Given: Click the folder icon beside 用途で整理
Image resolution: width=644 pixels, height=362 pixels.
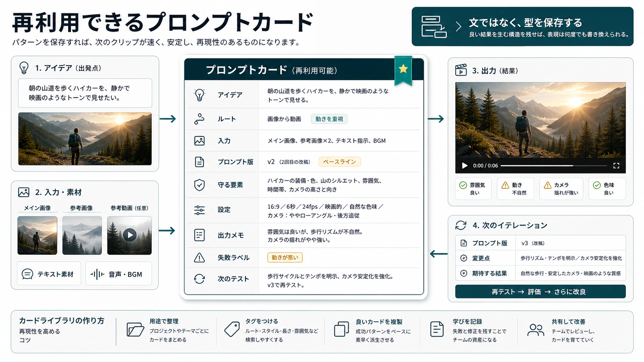Looking at the screenshot, I should pos(135,330).
